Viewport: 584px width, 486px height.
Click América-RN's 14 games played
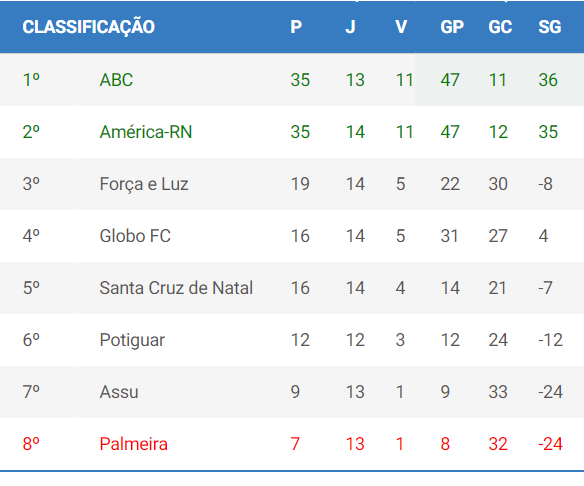point(355,132)
